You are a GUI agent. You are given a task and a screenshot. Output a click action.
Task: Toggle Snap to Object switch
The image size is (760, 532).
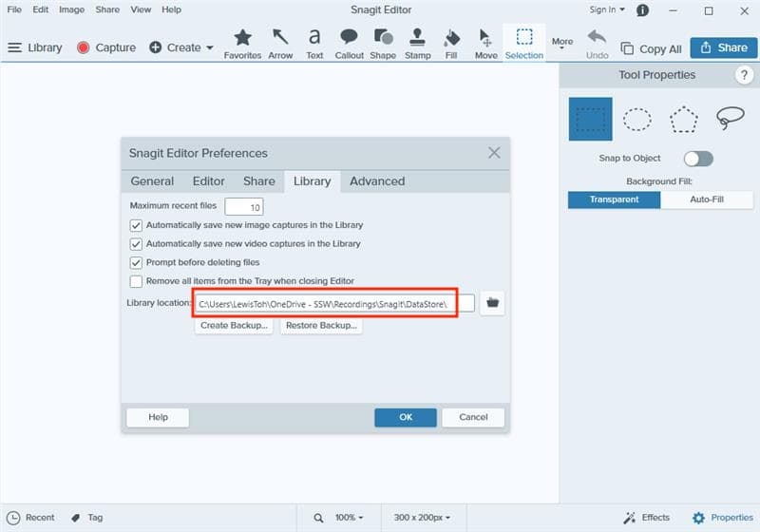[x=698, y=159]
